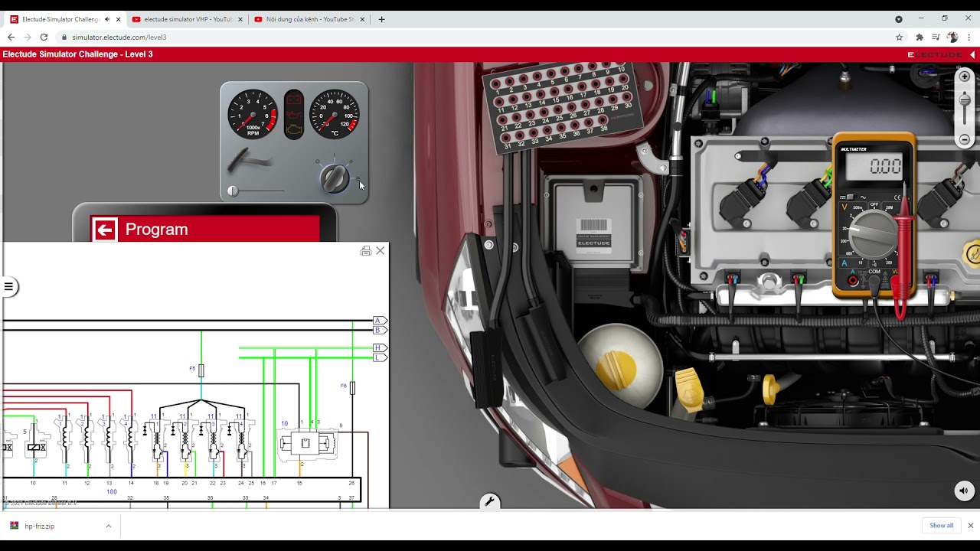Click the yellow coolant reservoir cap

point(617,371)
